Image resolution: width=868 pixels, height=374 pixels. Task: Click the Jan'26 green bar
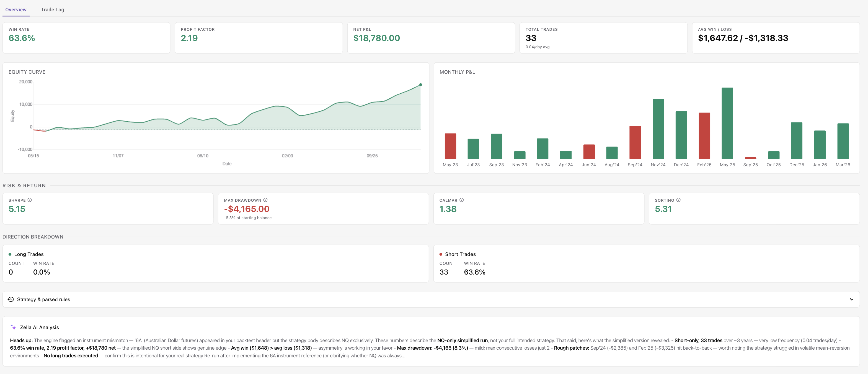point(820,145)
